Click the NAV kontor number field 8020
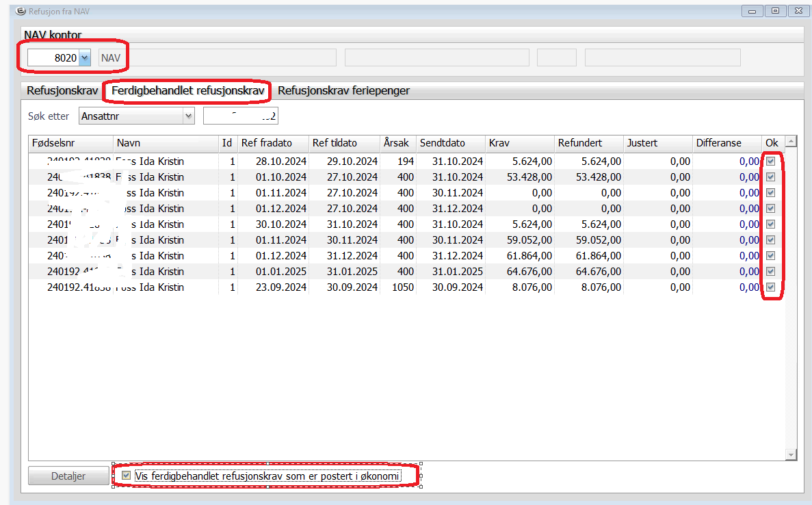 tap(53, 57)
